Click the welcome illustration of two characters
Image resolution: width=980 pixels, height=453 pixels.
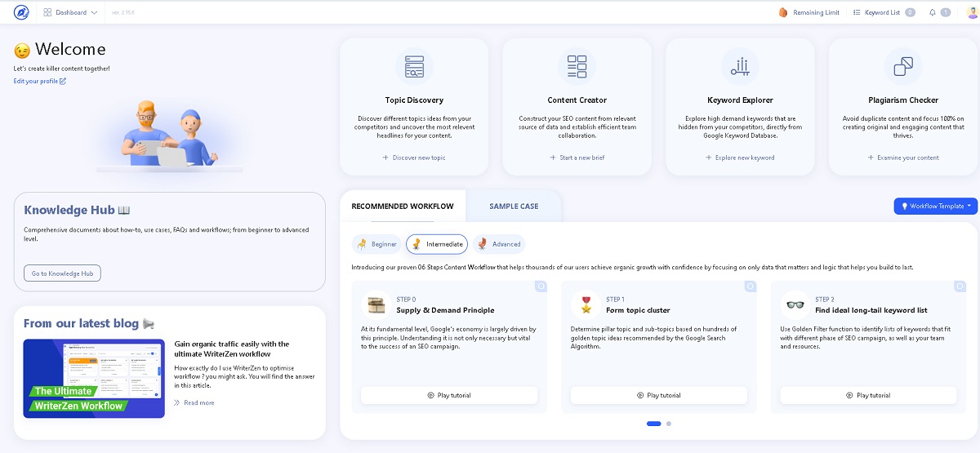170,135
